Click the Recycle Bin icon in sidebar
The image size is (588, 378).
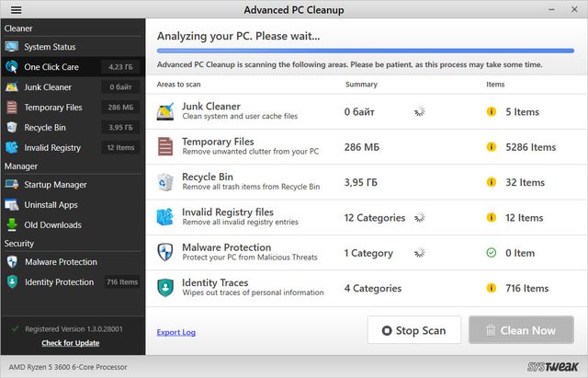(x=12, y=128)
